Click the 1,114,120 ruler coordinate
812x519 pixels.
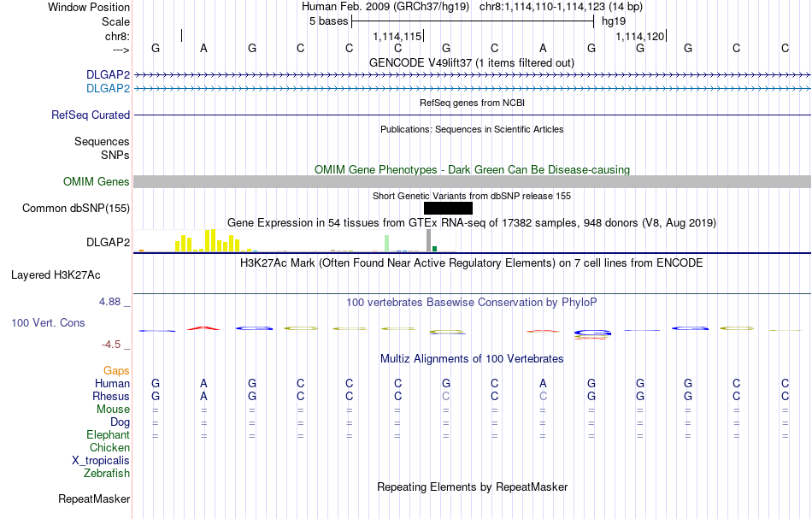pos(639,36)
